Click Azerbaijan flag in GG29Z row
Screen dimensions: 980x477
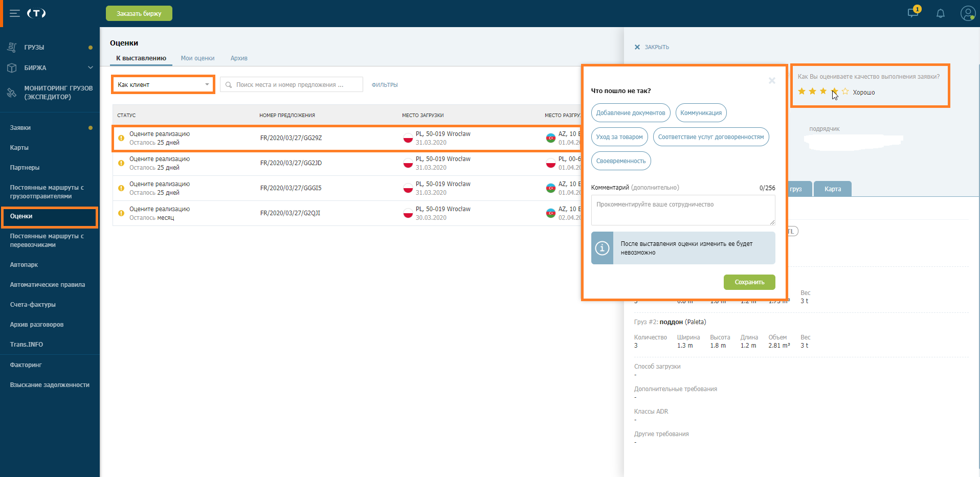click(x=551, y=138)
